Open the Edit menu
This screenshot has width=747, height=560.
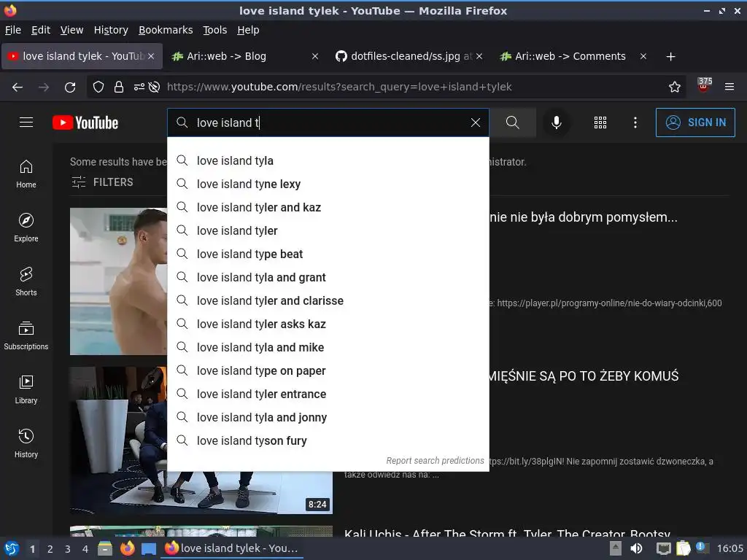(41, 30)
